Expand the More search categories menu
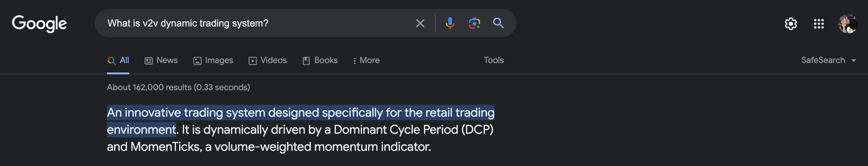The width and height of the screenshot is (868, 166). pyautogui.click(x=366, y=60)
